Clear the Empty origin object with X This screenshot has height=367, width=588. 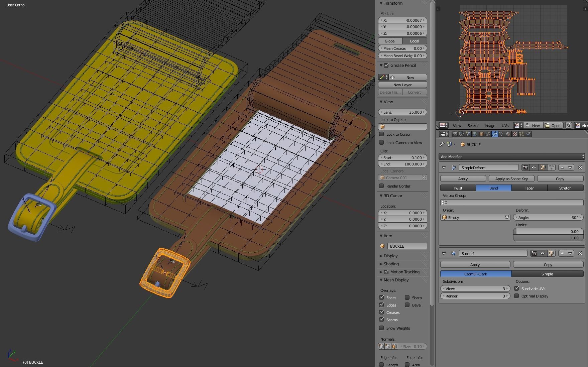(x=507, y=217)
